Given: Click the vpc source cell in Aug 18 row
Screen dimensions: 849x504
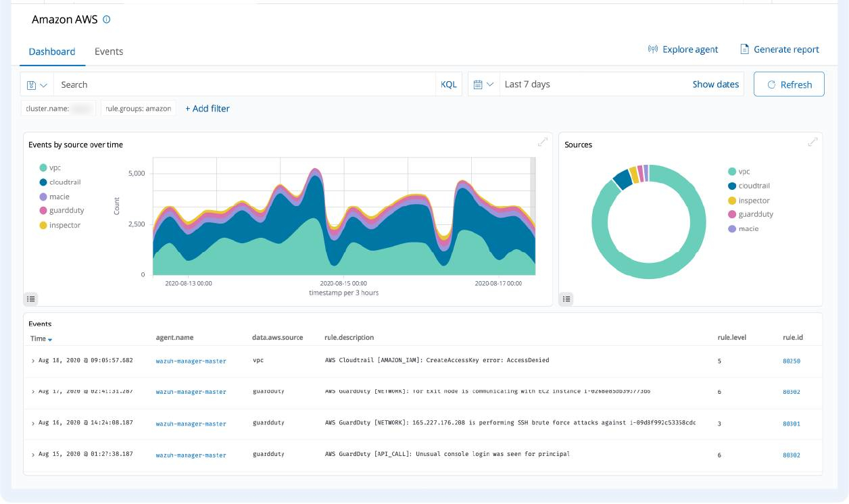Looking at the screenshot, I should click(x=258, y=360).
